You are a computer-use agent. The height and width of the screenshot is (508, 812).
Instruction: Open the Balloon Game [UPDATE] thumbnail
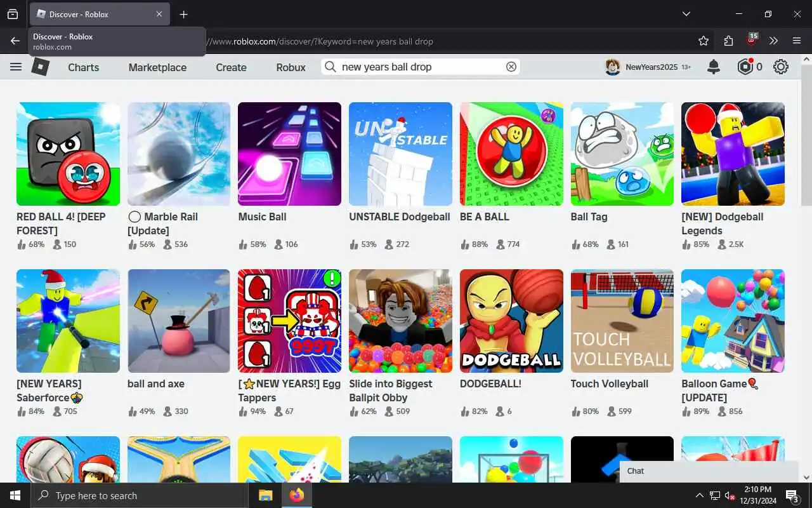[733, 321]
